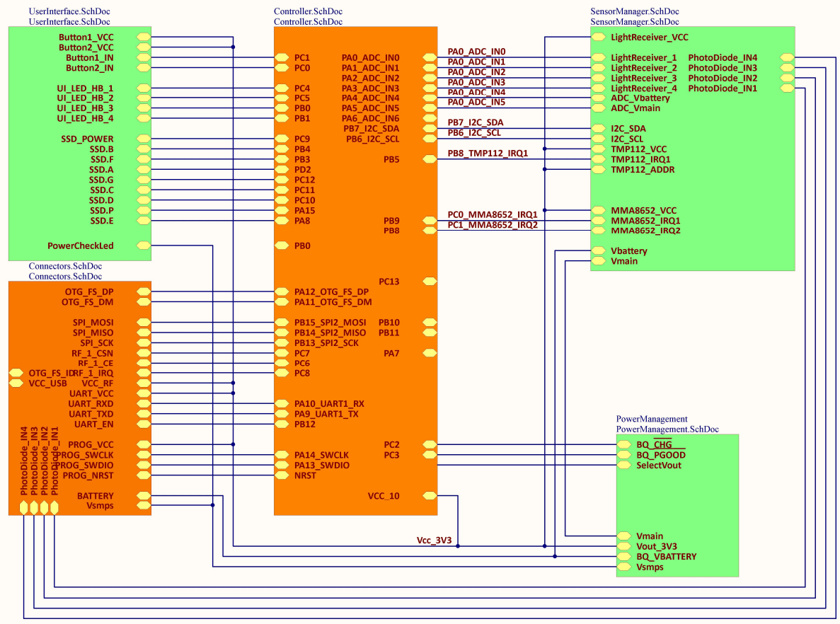
Task: Select the VCC_USB yellow port marker
Action: click(x=16, y=383)
